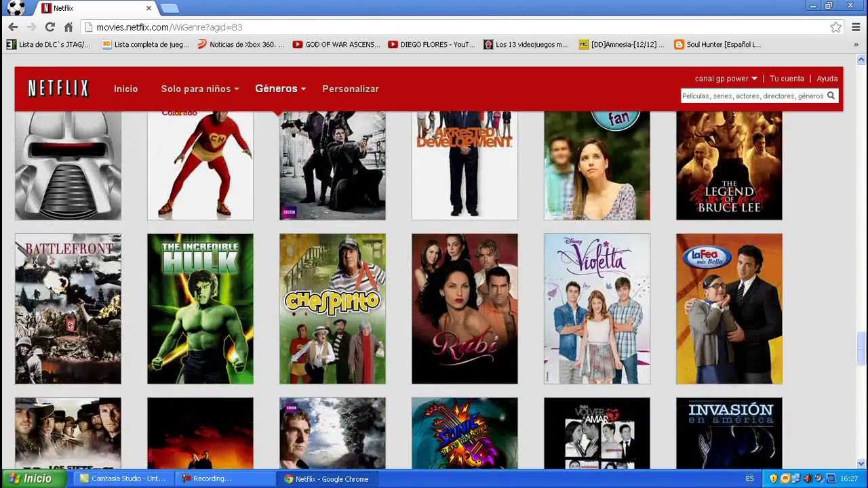Open the orange round tray icon
Screen dimensions: 868x488
(x=785, y=479)
